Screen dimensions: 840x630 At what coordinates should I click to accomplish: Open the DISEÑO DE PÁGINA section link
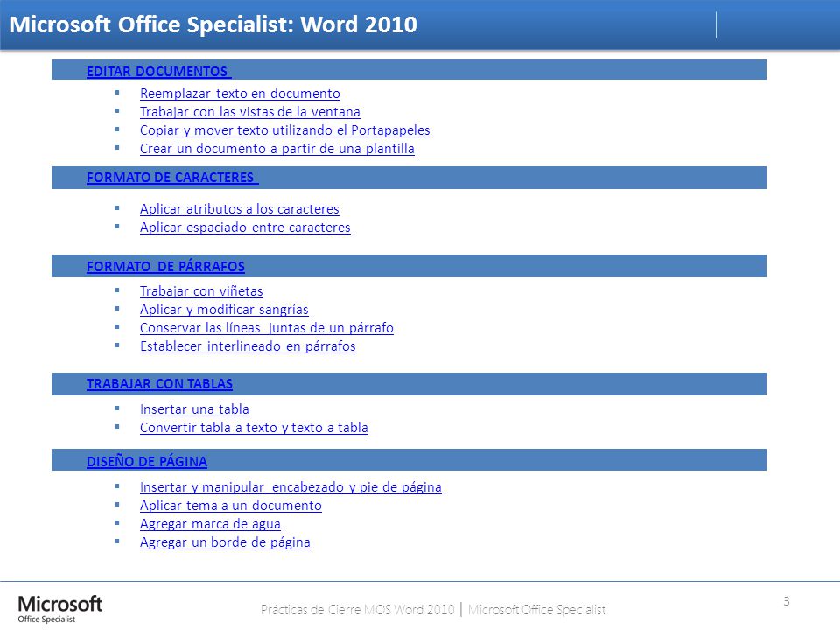[x=147, y=462]
